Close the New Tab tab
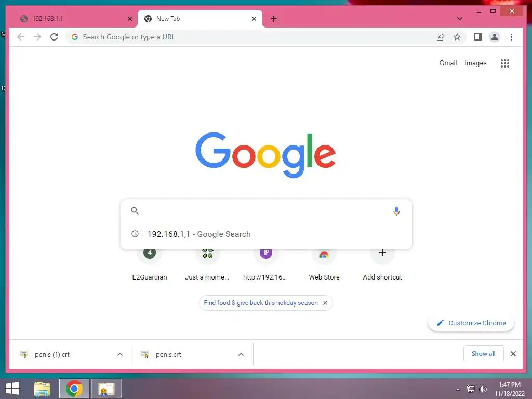Viewport: 532px width, 399px height. pyautogui.click(x=254, y=19)
